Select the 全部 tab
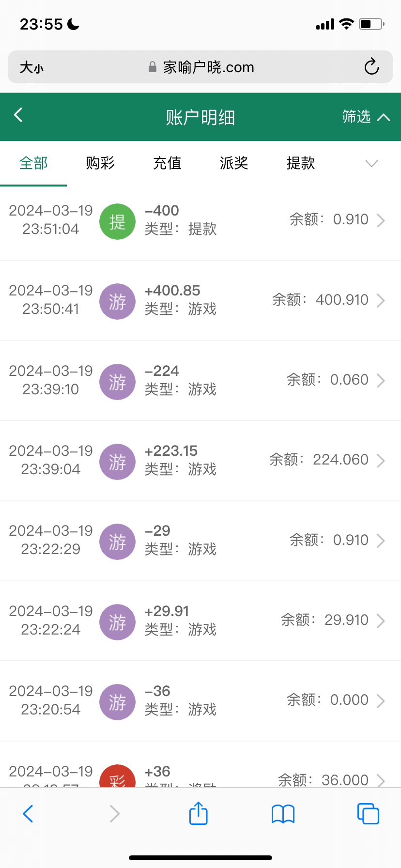 click(33, 163)
